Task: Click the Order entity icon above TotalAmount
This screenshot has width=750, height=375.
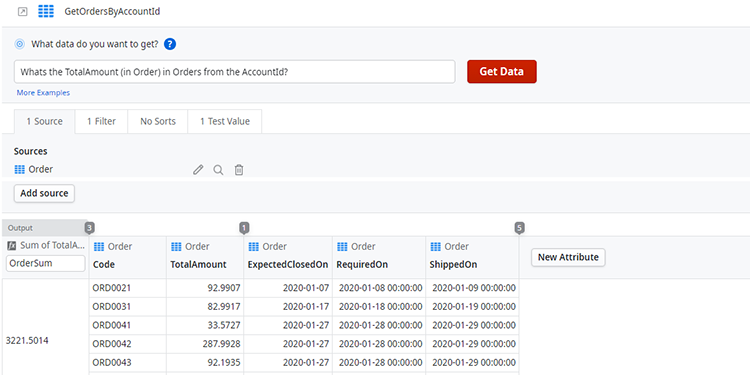Action: click(x=176, y=246)
